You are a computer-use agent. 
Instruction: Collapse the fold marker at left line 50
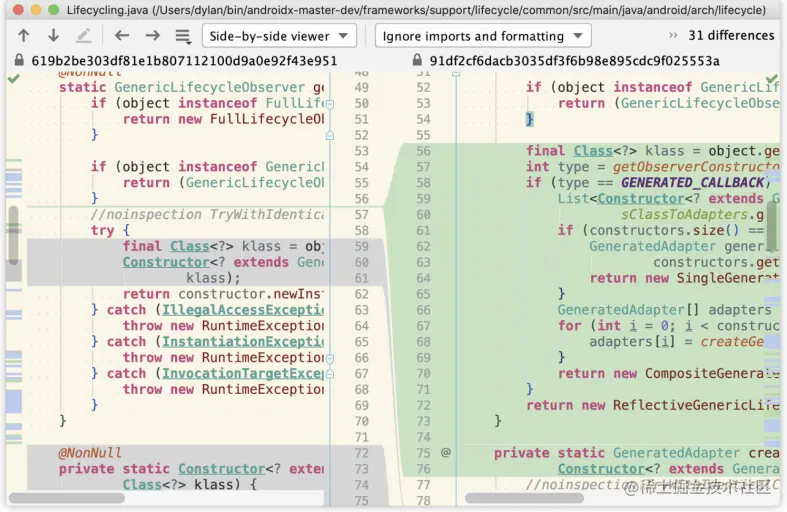point(330,104)
